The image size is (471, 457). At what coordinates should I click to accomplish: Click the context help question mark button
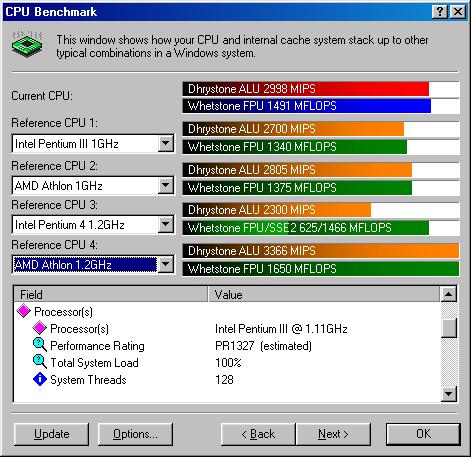pyautogui.click(x=440, y=12)
